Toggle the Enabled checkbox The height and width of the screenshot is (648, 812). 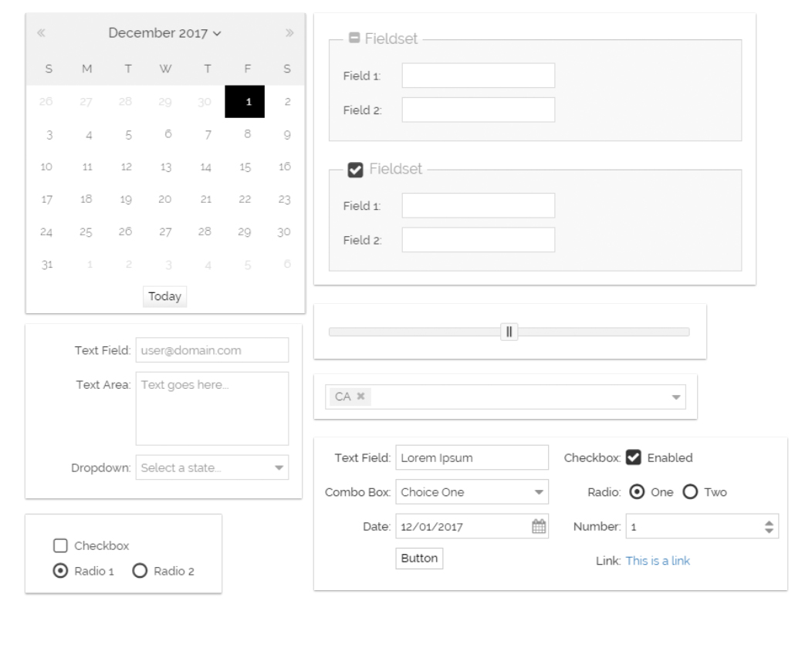633,457
